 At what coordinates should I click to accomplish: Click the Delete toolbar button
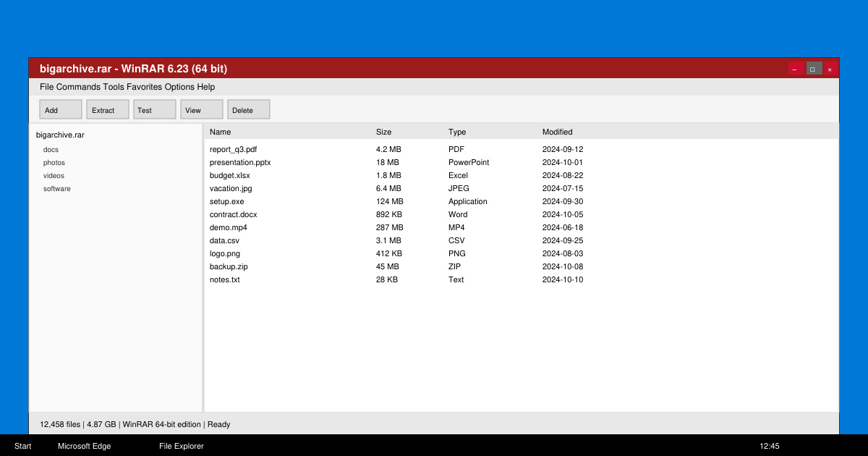coord(249,109)
